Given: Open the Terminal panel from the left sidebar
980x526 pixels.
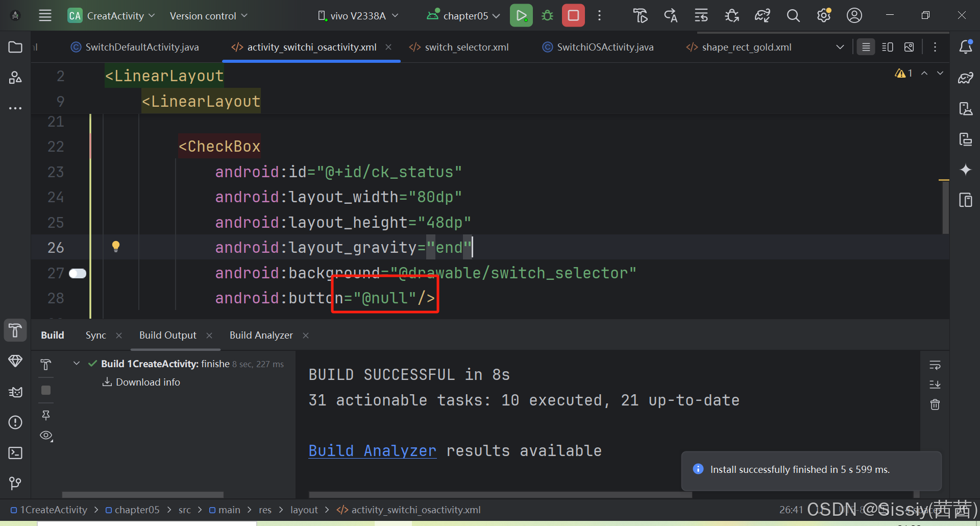Looking at the screenshot, I should tap(15, 452).
